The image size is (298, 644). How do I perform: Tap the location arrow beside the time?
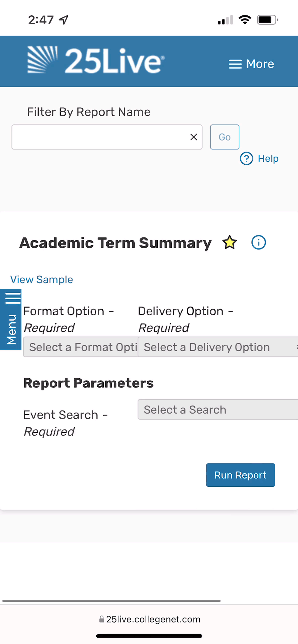coord(63,20)
